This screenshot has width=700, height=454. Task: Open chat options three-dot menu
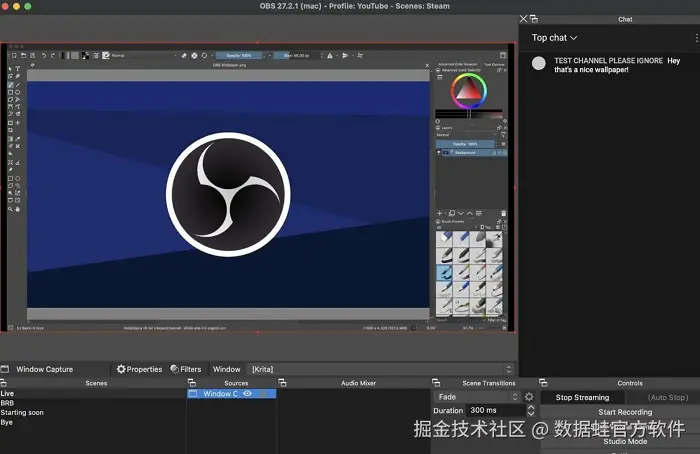pyautogui.click(x=696, y=38)
